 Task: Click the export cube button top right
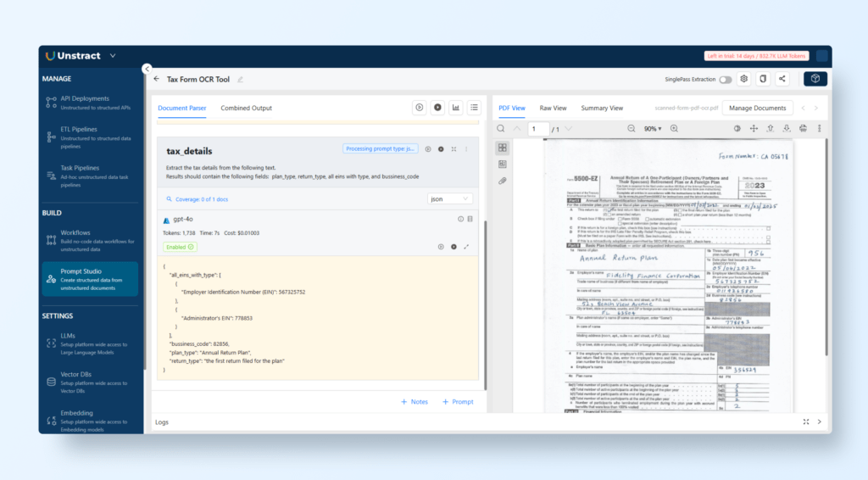click(x=815, y=79)
